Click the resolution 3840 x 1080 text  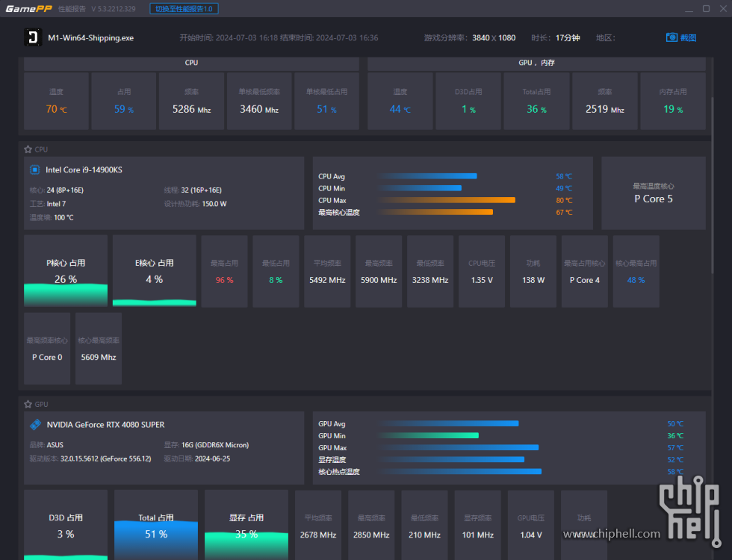point(494,38)
